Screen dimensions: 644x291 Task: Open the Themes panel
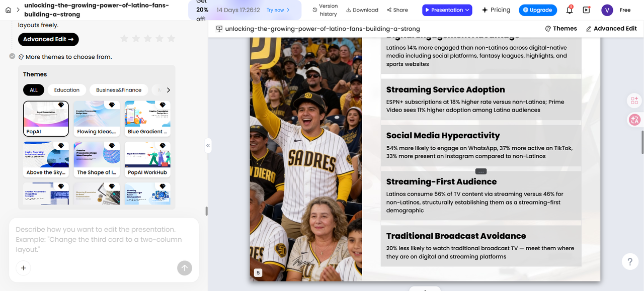coord(561,29)
